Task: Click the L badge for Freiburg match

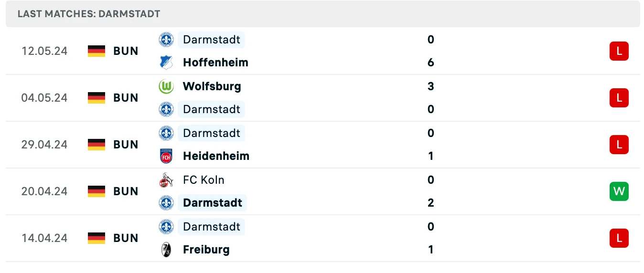Action: coord(619,238)
